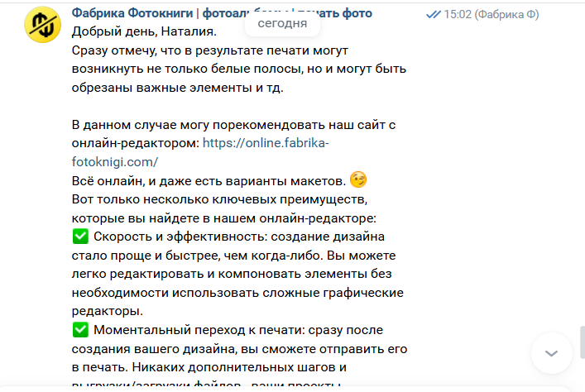Click the line Всё онлайн, и даже есть
This screenshot has width=585, height=392.
207,180
